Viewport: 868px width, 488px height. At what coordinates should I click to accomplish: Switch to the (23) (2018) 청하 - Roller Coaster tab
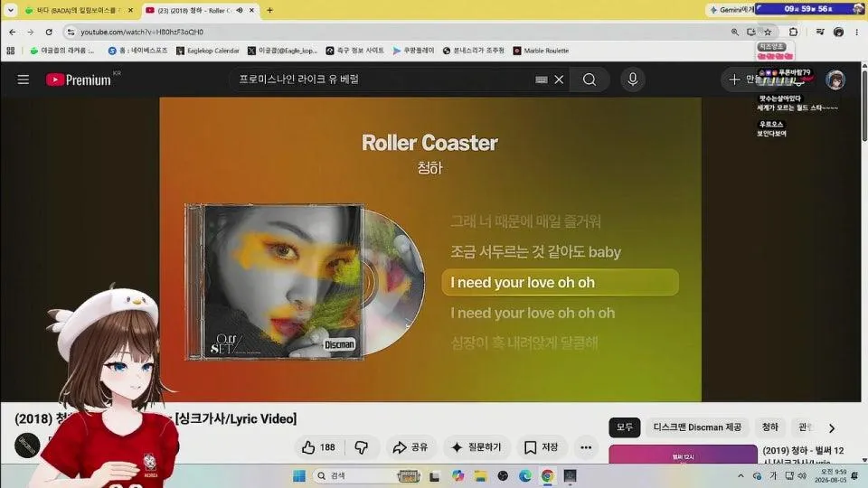point(192,10)
